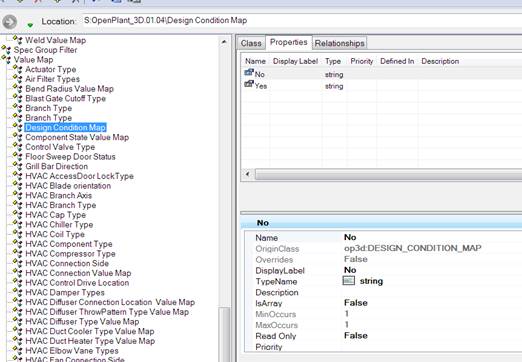Click the HVAC Cap Type icon

coord(18,214)
